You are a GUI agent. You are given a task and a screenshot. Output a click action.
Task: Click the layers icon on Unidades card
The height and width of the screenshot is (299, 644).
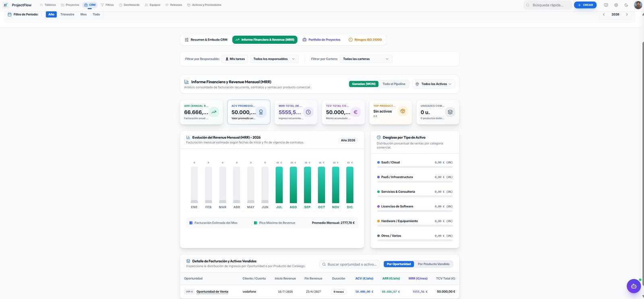450,112
